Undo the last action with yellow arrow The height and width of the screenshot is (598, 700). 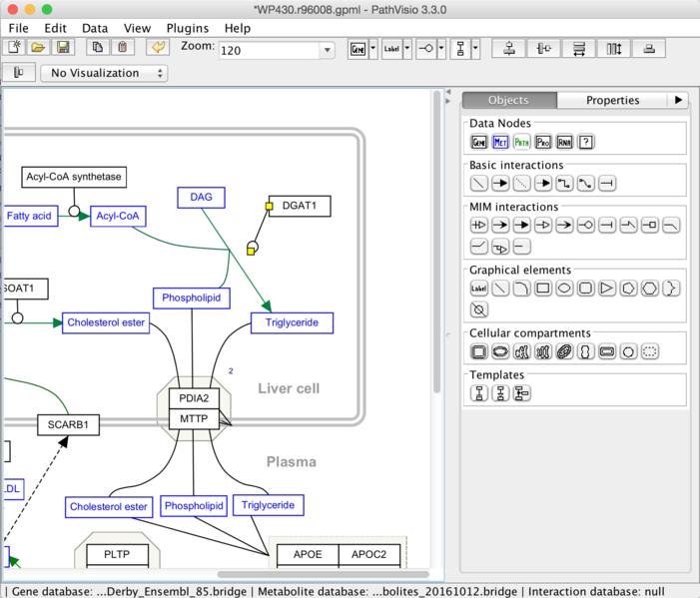158,47
